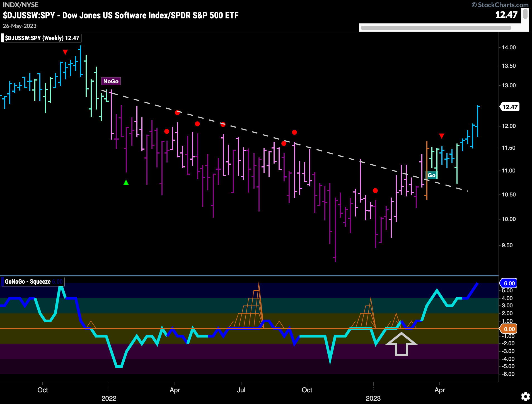Click the 9.50 price axis label
The width and height of the screenshot is (532, 404).
pos(507,245)
